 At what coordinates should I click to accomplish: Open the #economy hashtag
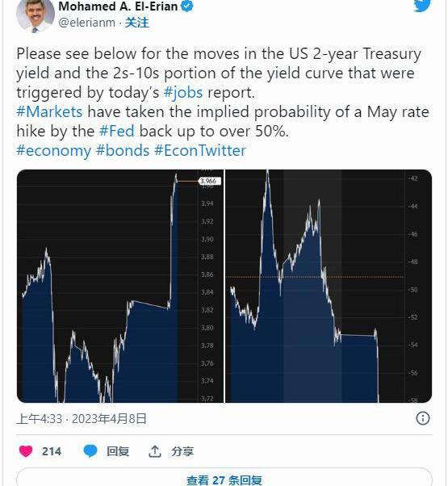54,151
